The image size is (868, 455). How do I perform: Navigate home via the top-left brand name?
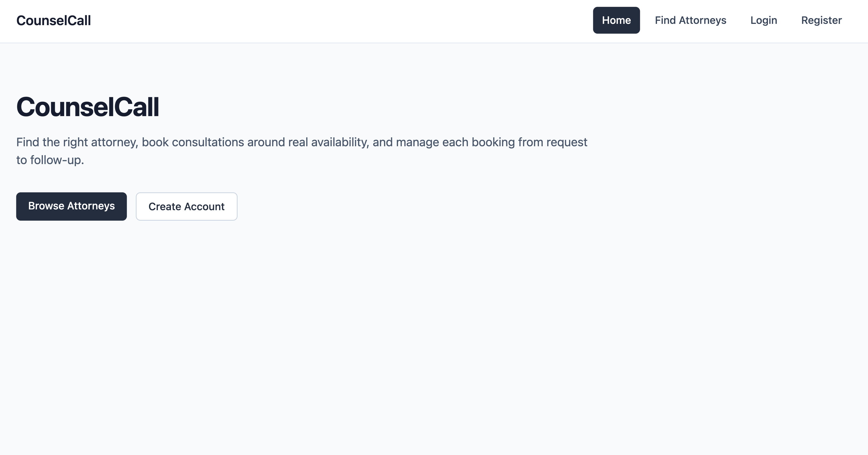(x=53, y=20)
